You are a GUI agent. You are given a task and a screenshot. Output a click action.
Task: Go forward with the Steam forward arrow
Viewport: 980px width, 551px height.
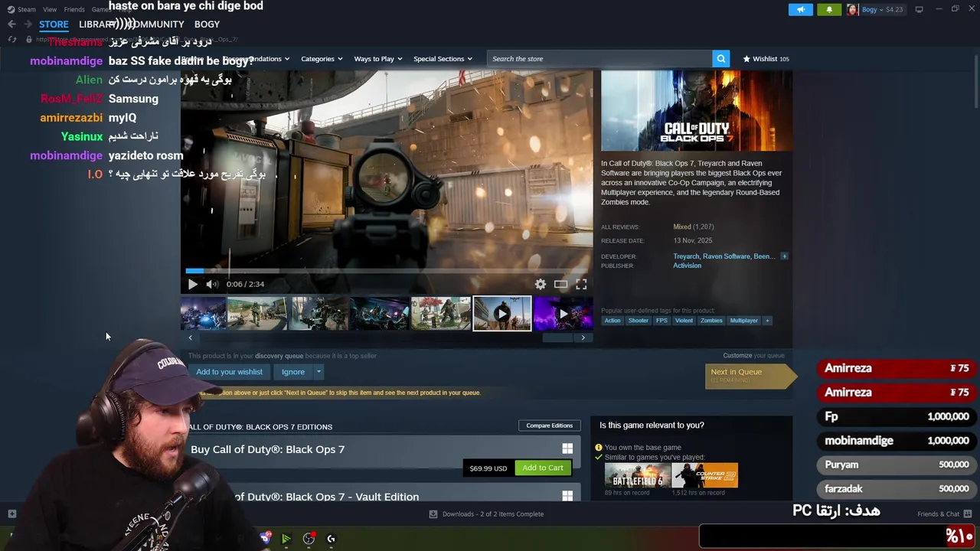coord(28,24)
